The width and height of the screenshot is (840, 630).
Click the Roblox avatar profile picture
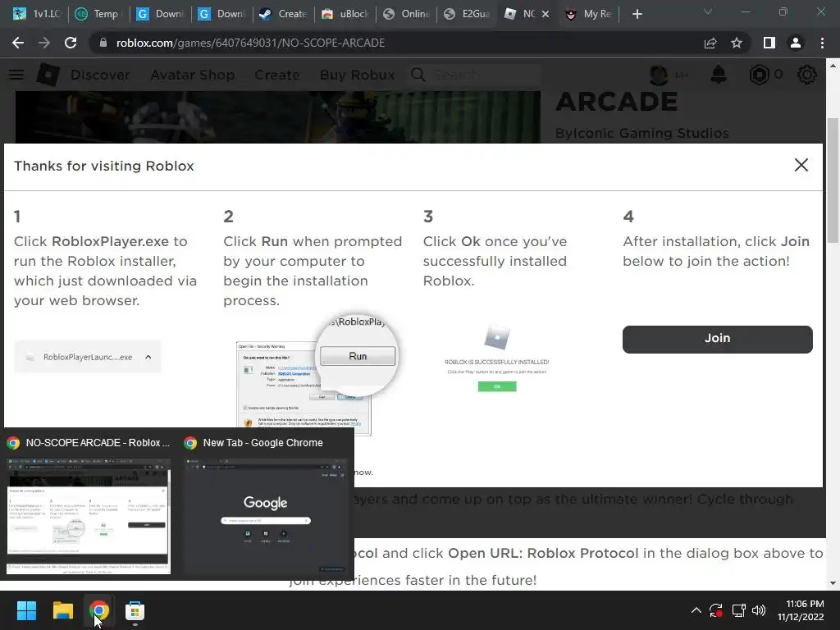click(659, 75)
